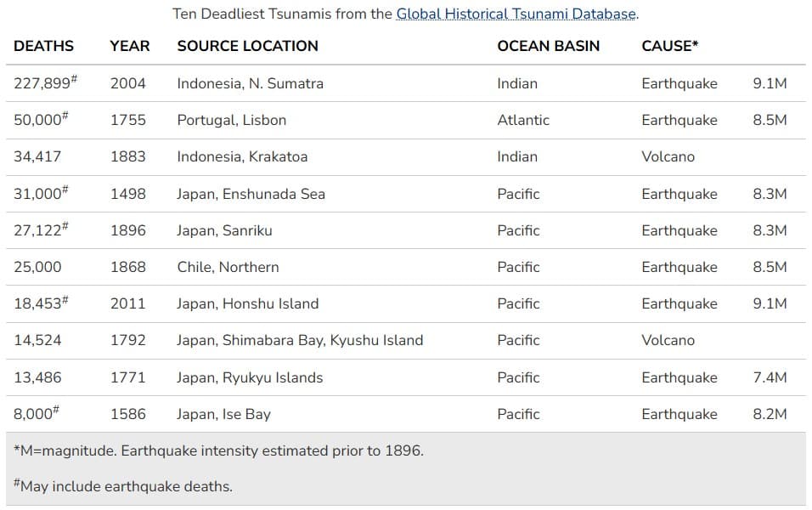Viewport: 812px width, 510px height.
Task: Click the SOURCE LOCATION column header
Action: [247, 46]
